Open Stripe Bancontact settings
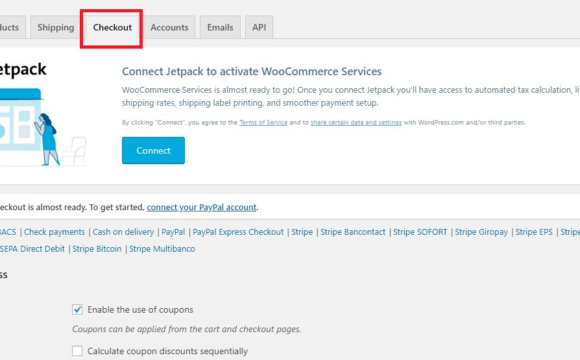580x360 pixels. (x=353, y=232)
